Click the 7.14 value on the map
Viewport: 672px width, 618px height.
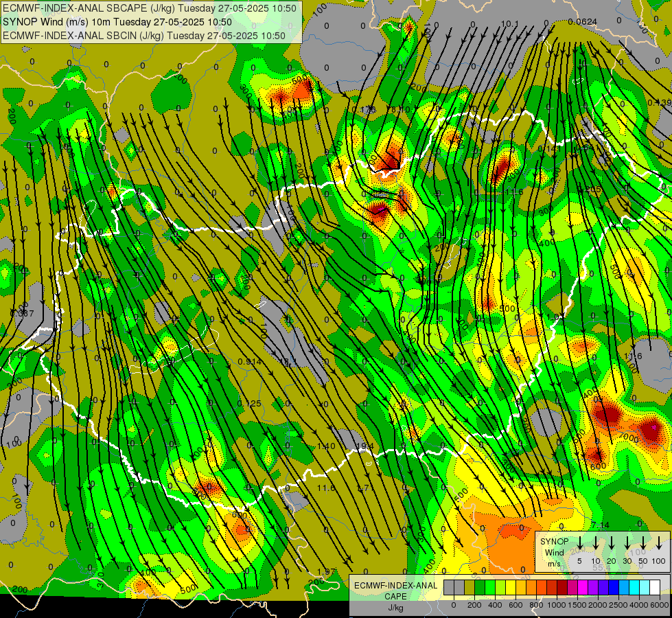(x=600, y=525)
